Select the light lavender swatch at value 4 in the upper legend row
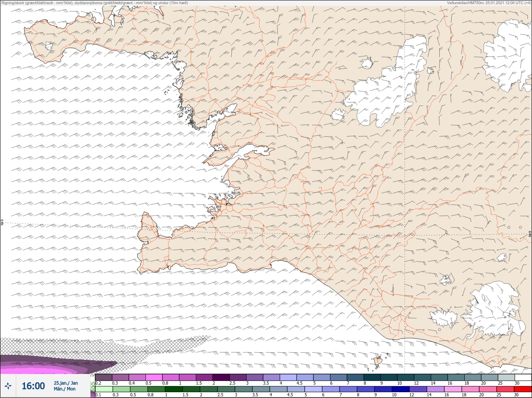The image size is (532, 398). coord(288,377)
